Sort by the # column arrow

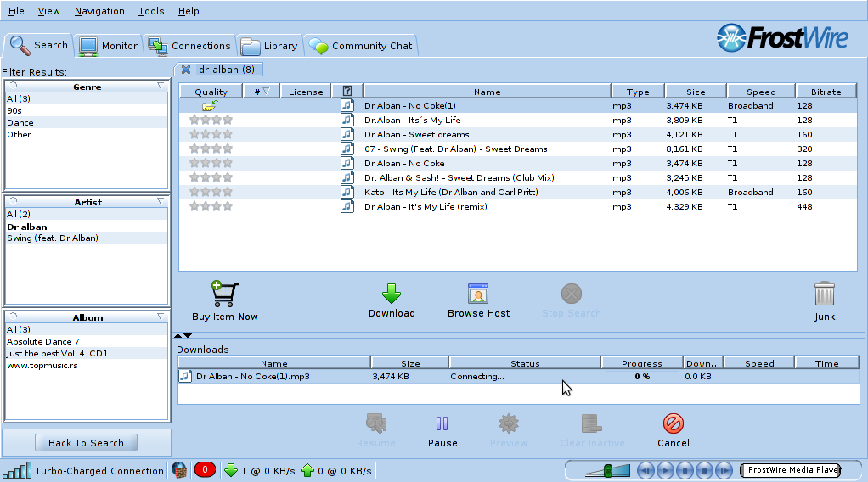pos(267,92)
